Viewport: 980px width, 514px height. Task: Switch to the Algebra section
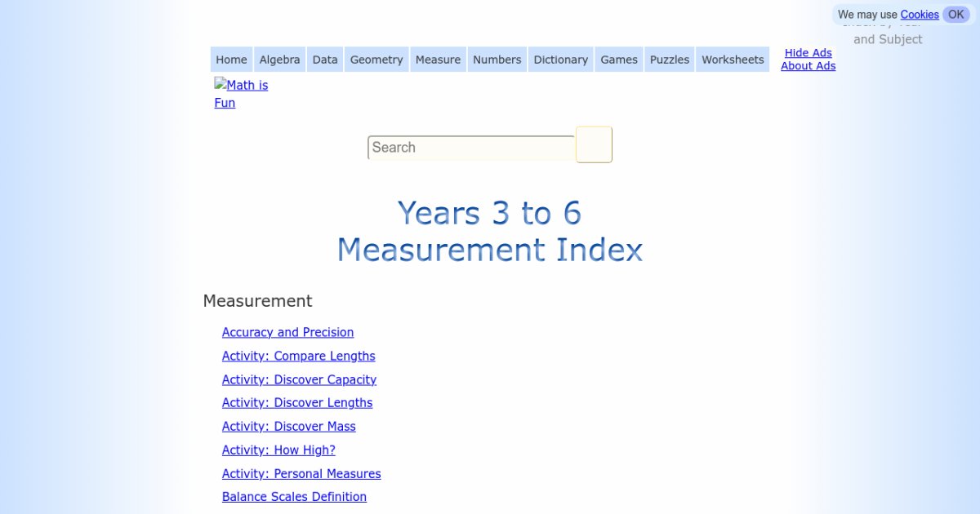[x=279, y=59]
